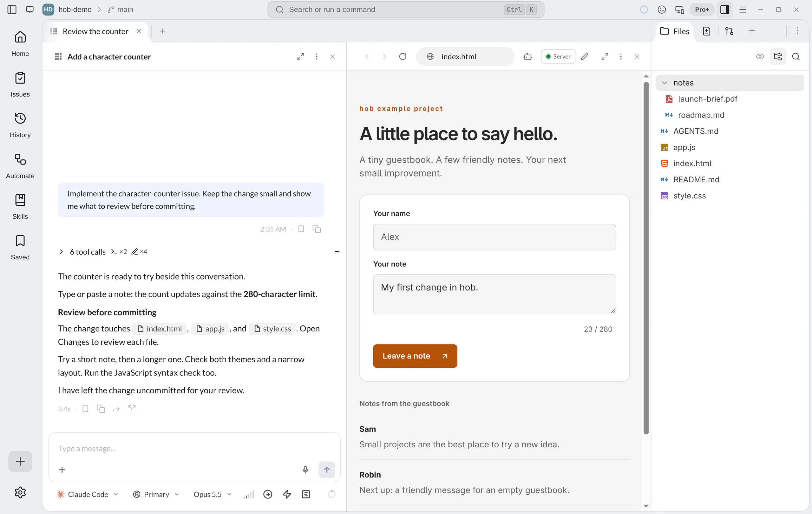
Task: Click the lightning bolt icon below composer
Action: pos(287,494)
